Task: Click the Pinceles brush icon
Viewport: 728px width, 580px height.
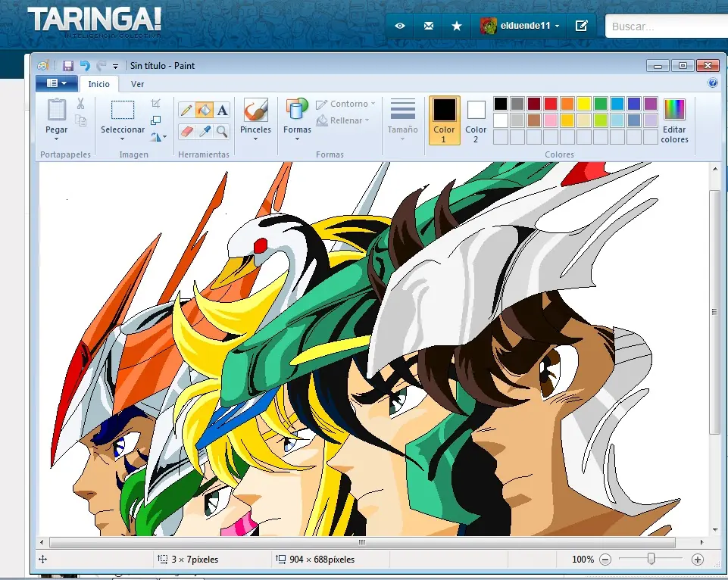Action: coord(255,110)
